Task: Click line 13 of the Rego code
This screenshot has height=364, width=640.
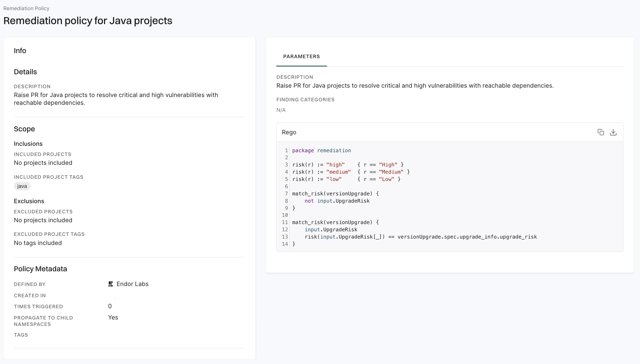Action: 421,237
